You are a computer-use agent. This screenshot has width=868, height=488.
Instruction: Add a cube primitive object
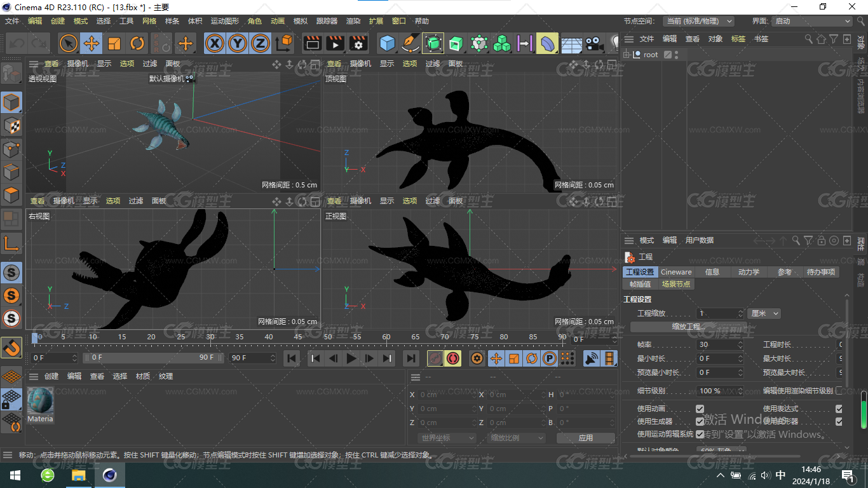click(x=387, y=43)
